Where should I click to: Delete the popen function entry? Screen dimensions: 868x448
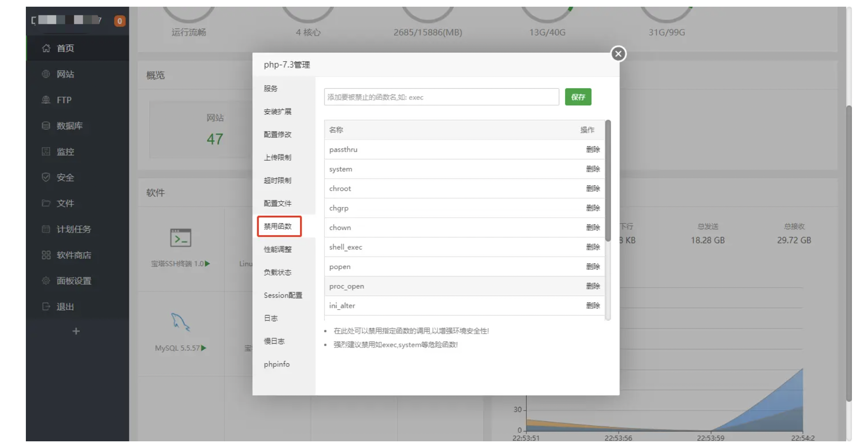(x=593, y=266)
